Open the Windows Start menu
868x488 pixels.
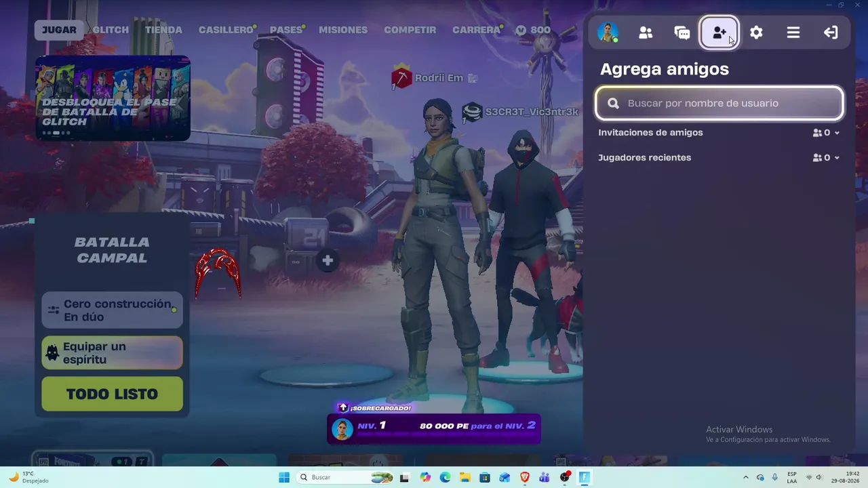pyautogui.click(x=284, y=477)
